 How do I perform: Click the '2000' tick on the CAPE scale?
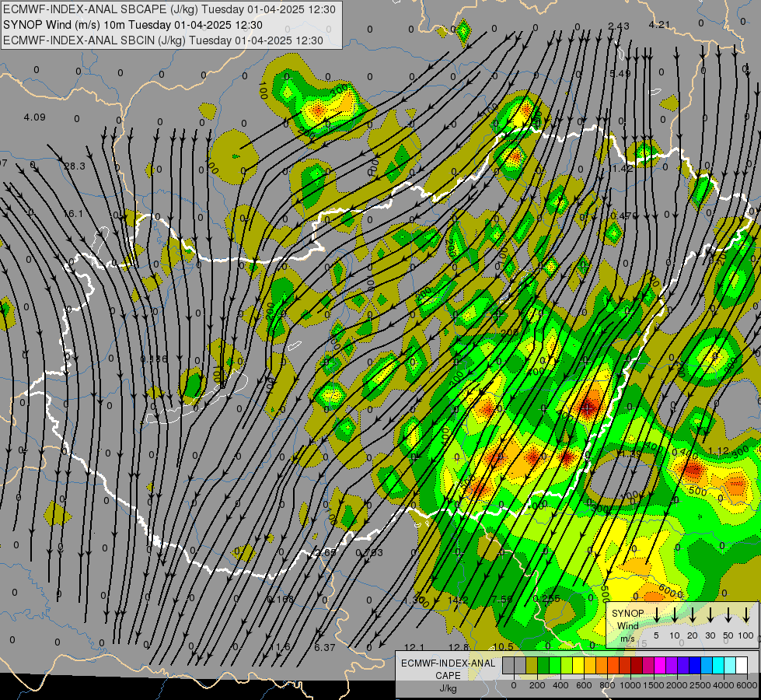(x=677, y=685)
